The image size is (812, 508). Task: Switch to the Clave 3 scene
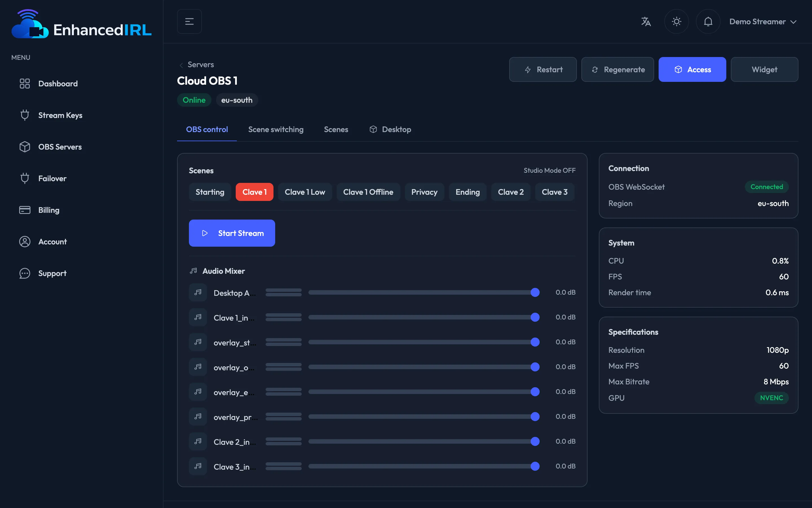pyautogui.click(x=555, y=192)
